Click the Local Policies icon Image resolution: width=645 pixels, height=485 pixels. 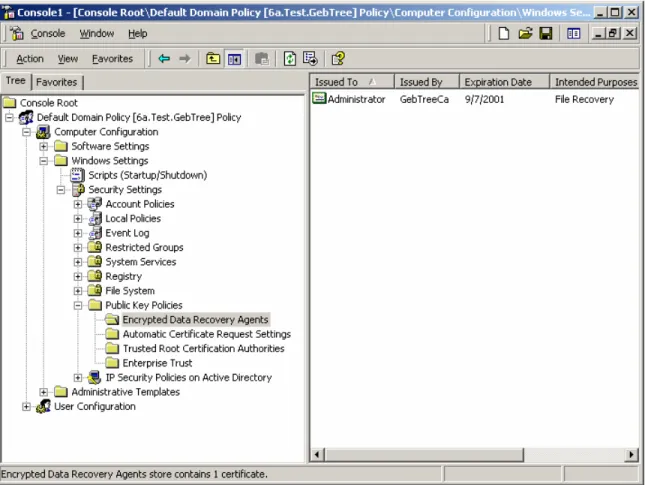(95, 218)
